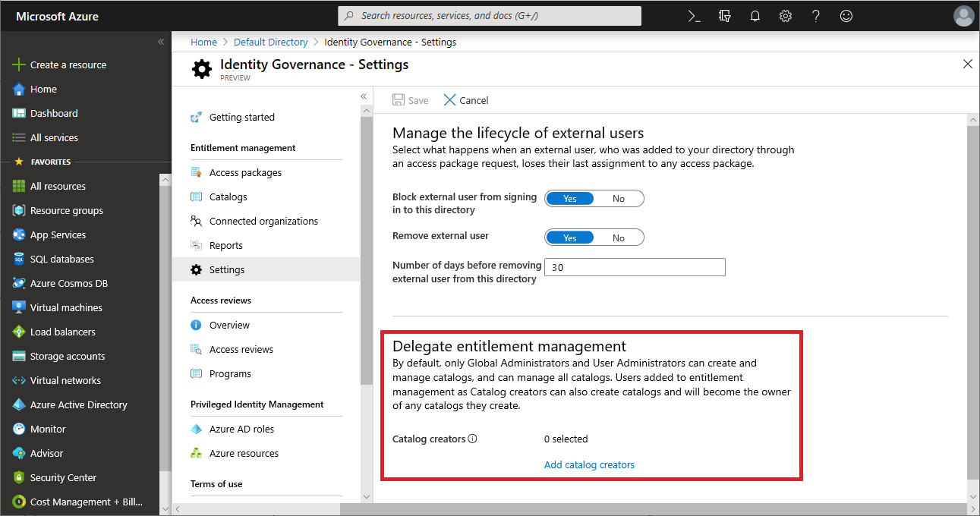Click the Cancel button
The height and width of the screenshot is (516, 980).
point(466,100)
